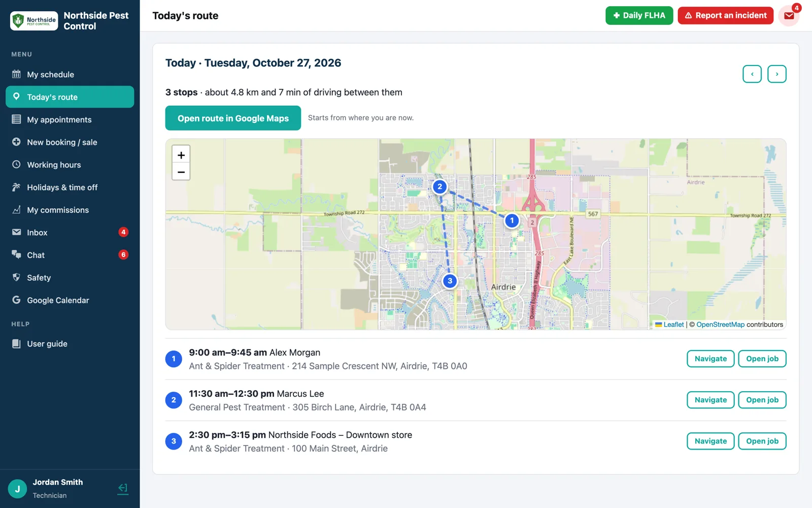Click Report an incident button
Viewport: 812px width, 508px height.
[x=726, y=16]
